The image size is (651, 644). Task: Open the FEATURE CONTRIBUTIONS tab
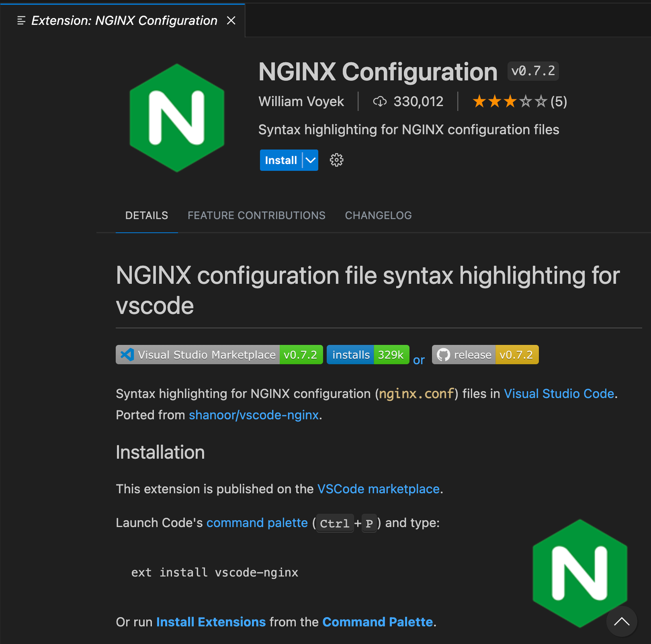click(256, 215)
